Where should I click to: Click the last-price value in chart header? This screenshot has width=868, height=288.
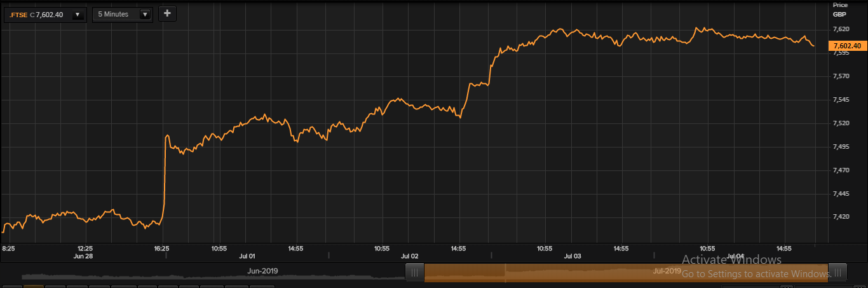coord(50,14)
